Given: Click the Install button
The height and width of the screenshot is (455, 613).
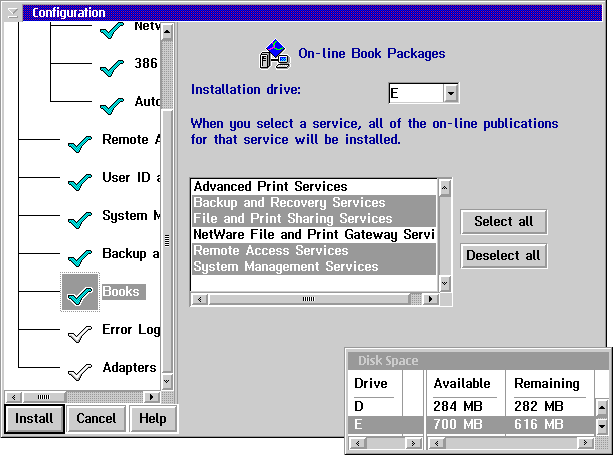Looking at the screenshot, I should coord(34,419).
